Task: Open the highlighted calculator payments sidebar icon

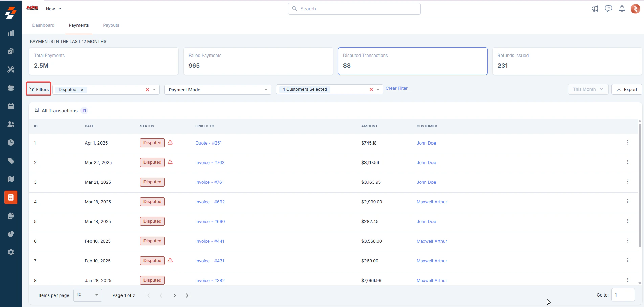Action: [11, 197]
